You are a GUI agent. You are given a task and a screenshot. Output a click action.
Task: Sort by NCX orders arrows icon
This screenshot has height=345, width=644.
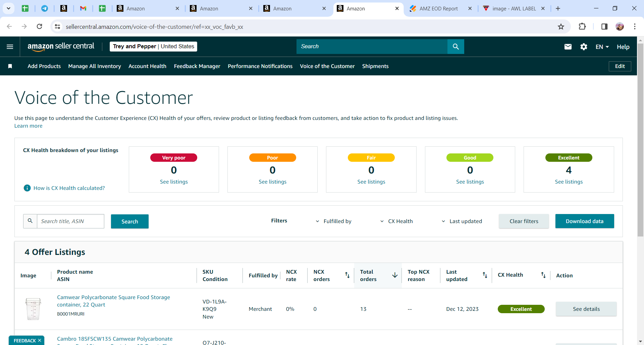347,275
